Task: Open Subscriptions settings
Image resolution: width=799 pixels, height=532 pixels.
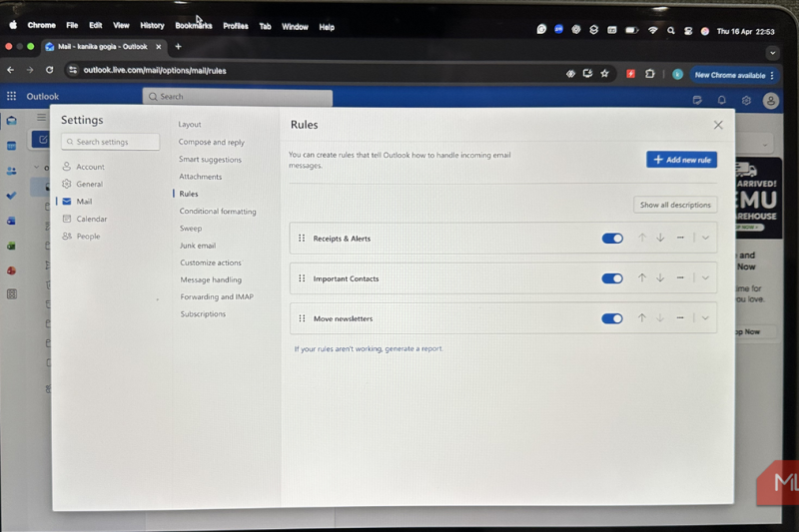Action: point(203,314)
